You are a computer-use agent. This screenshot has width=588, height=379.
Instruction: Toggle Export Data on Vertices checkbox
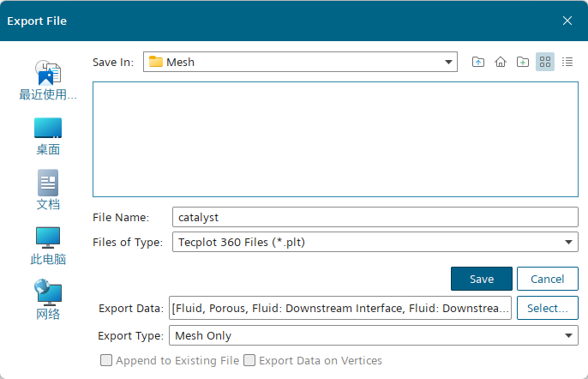[x=250, y=361]
